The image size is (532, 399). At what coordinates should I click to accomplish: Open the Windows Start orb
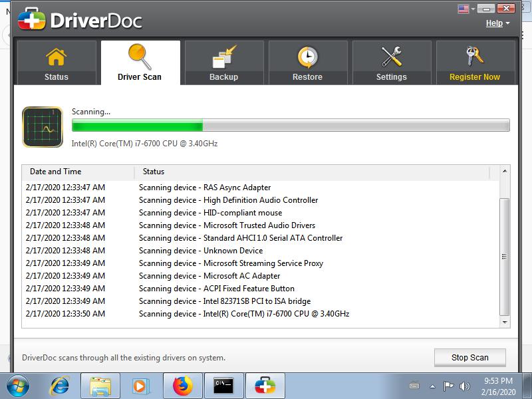click(18, 386)
